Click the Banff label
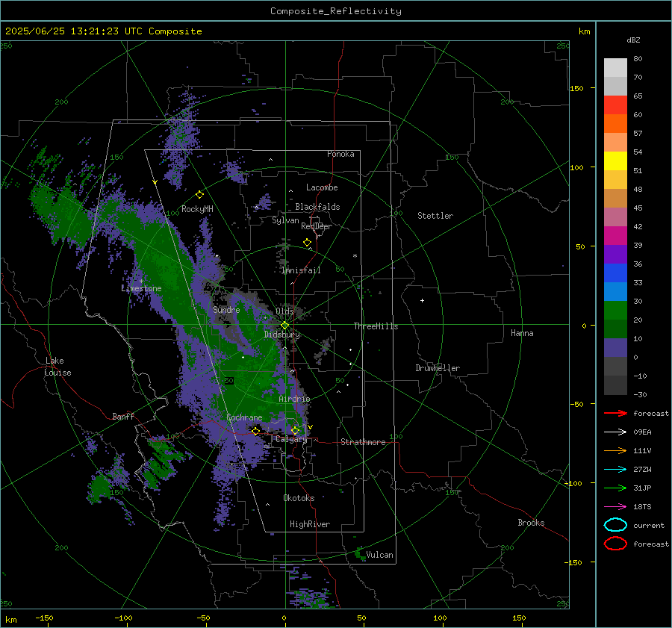The image size is (672, 628). 123,416
